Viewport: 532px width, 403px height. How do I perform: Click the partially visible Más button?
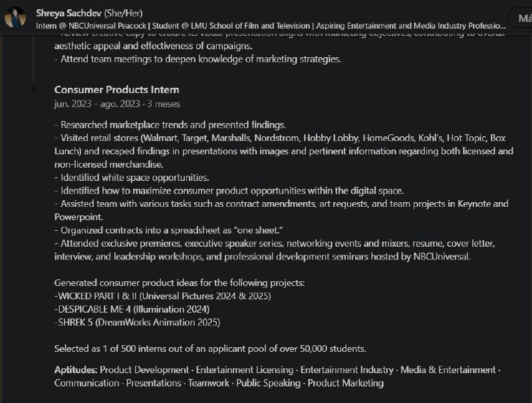[x=520, y=17]
